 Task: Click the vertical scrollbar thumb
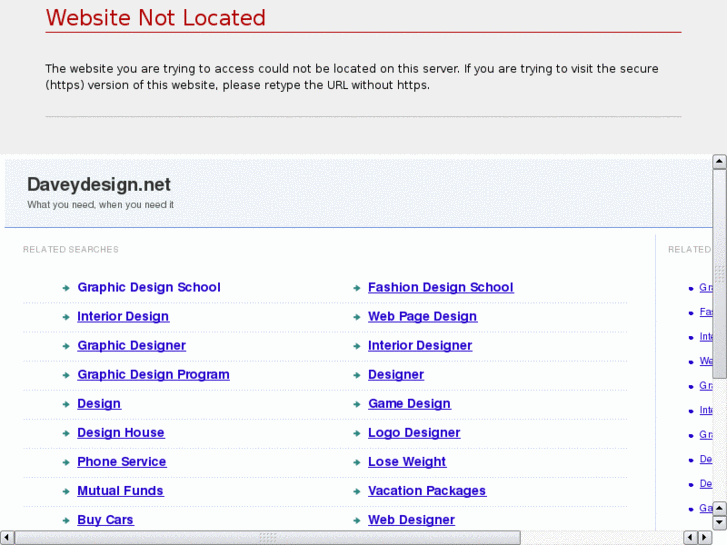[x=719, y=274]
